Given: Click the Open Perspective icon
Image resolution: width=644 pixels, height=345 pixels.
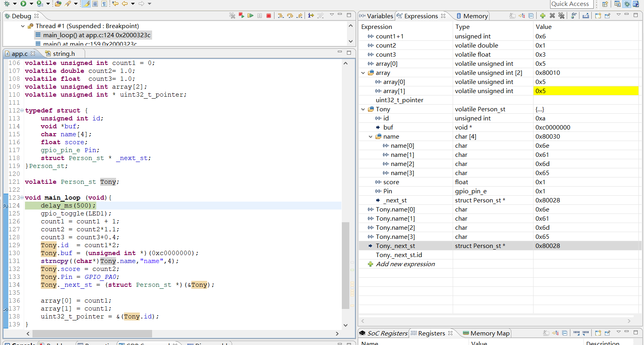Looking at the screenshot, I should [605, 4].
